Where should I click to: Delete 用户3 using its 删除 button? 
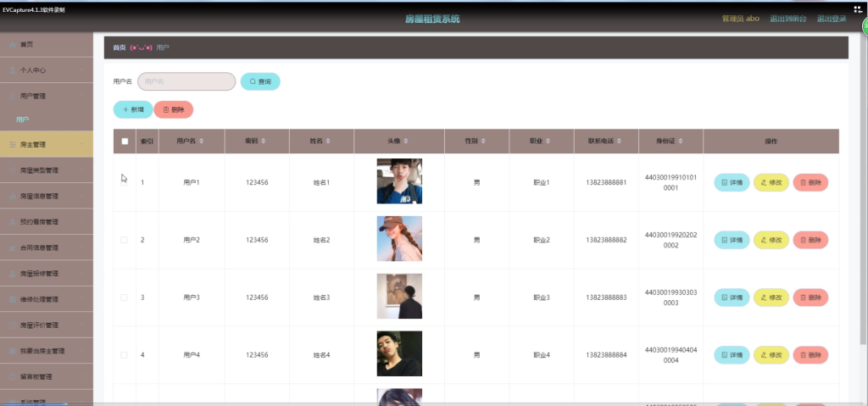pyautogui.click(x=810, y=298)
